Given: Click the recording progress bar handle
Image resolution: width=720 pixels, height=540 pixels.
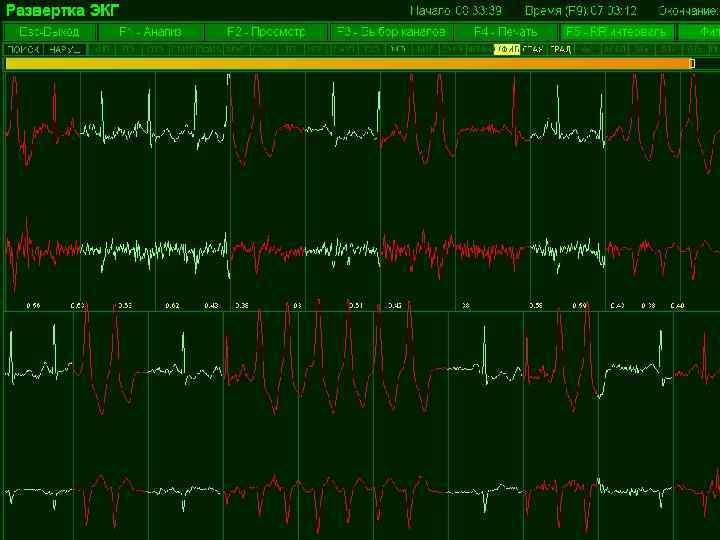Looking at the screenshot, I should point(692,63).
